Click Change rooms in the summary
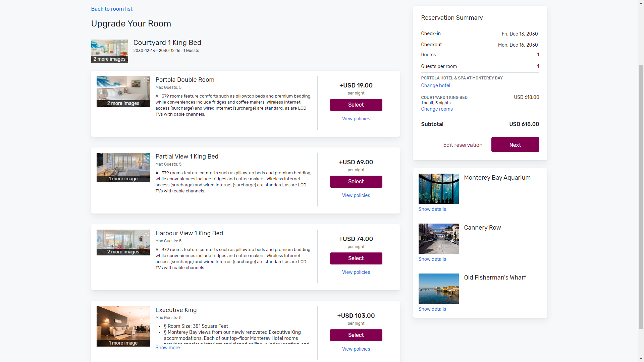This screenshot has width=644, height=362. pyautogui.click(x=437, y=109)
